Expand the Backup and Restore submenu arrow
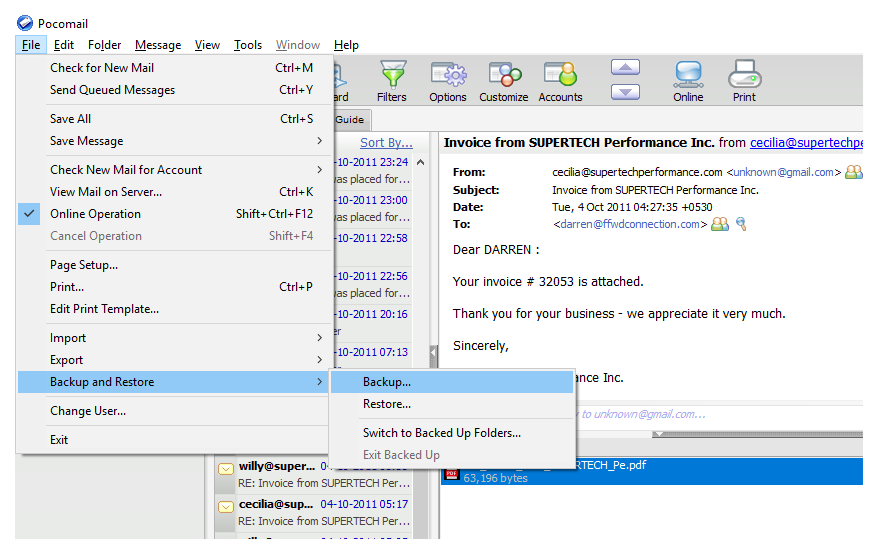881x551 pixels. click(320, 381)
